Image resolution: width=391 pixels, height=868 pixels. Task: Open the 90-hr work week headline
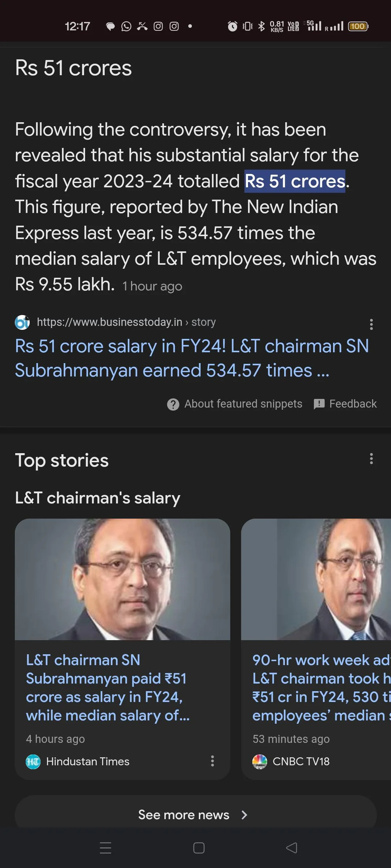click(x=321, y=688)
